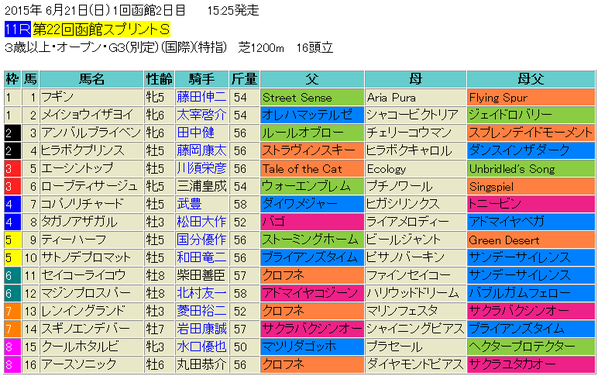Open jockey link 武豊
This screenshot has width=598, height=376.
[189, 204]
